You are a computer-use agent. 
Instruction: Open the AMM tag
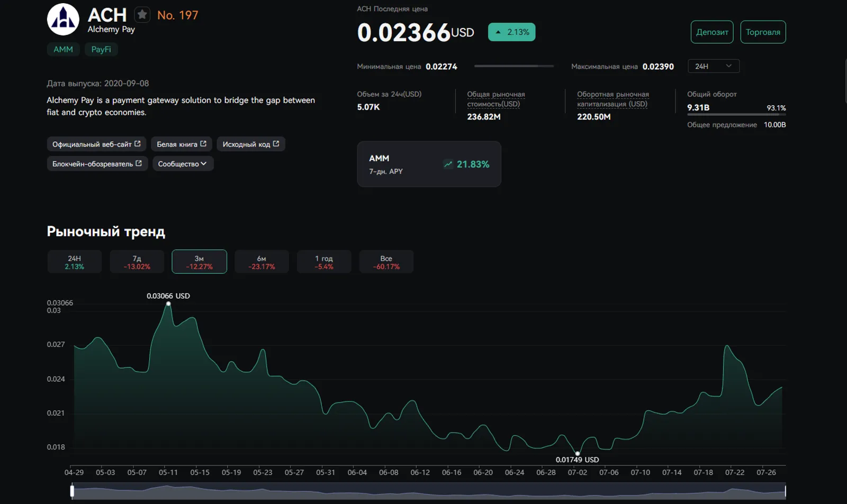click(x=63, y=49)
